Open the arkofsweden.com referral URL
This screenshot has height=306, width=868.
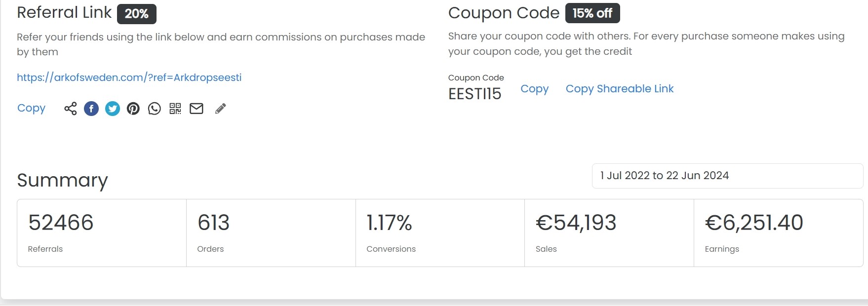click(x=129, y=77)
